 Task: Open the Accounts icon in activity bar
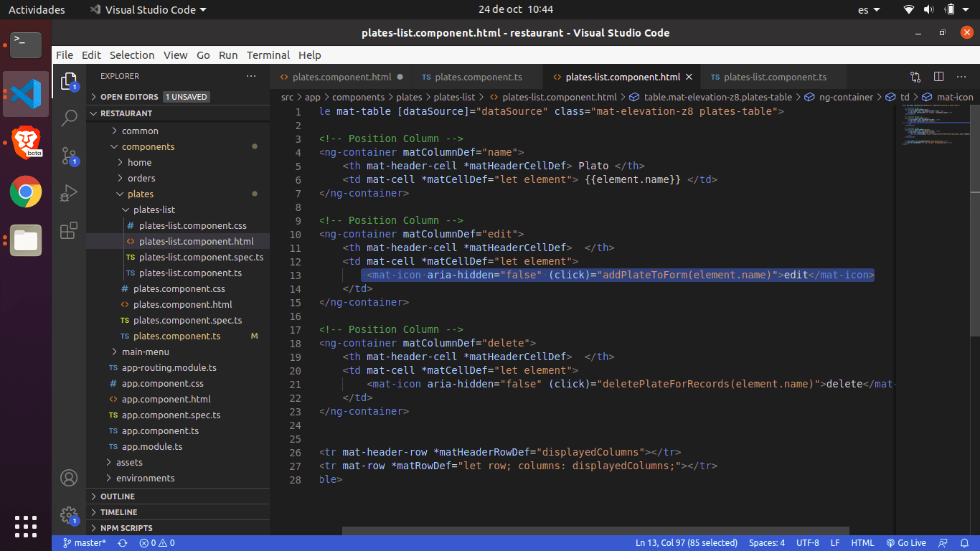(69, 478)
